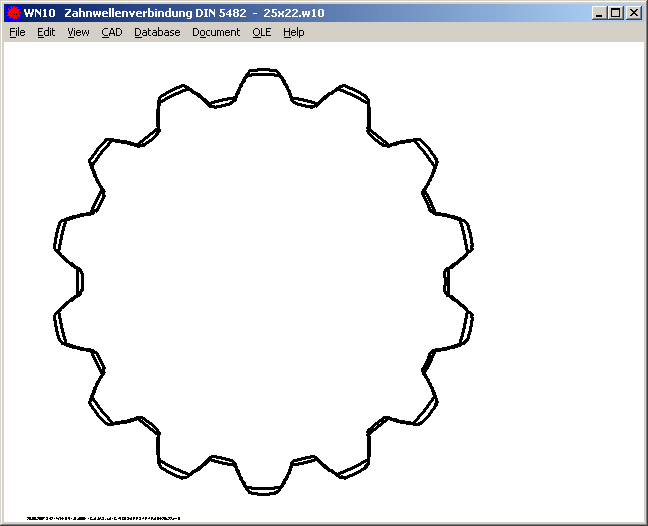Click the WN10 application icon in title bar
The height and width of the screenshot is (526, 648).
[x=14, y=13]
